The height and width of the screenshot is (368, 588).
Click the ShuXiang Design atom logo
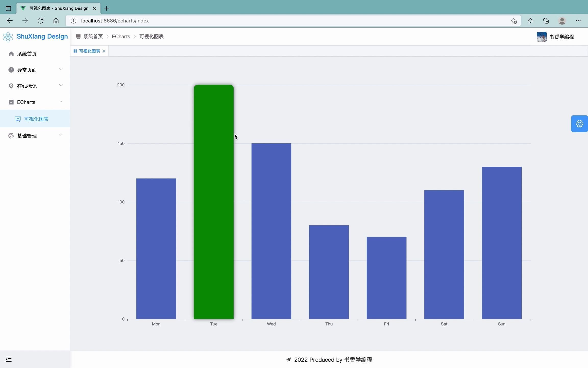point(8,37)
